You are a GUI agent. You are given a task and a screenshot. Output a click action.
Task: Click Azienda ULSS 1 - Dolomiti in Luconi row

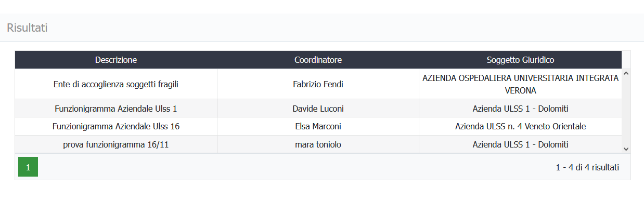[x=520, y=109]
